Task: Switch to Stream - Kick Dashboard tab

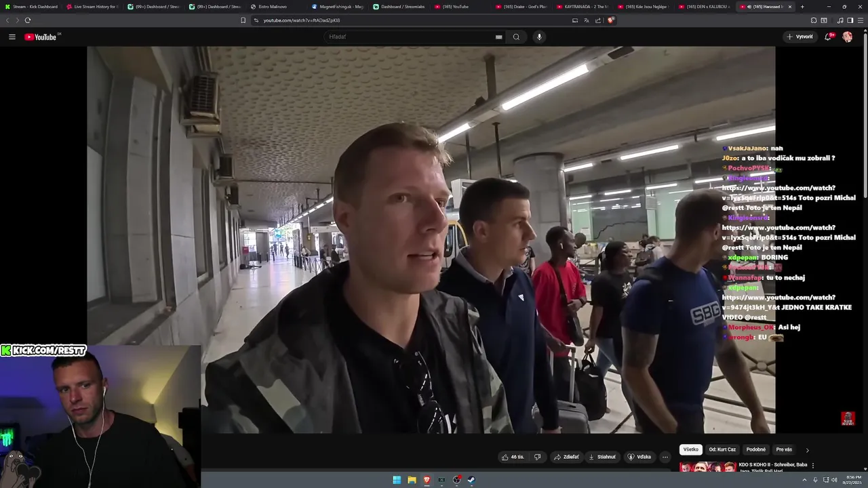Action: pyautogui.click(x=31, y=7)
